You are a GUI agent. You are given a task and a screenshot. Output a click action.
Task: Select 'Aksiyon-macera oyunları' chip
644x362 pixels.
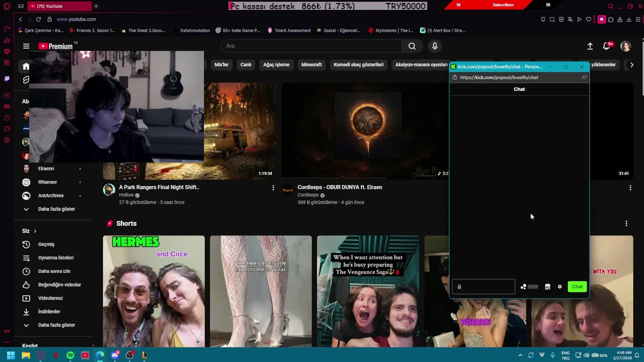point(421,65)
